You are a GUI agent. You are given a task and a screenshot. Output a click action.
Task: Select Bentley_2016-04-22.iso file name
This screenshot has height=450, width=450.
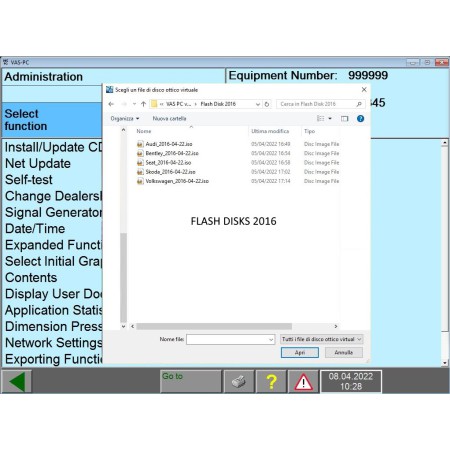pos(172,153)
